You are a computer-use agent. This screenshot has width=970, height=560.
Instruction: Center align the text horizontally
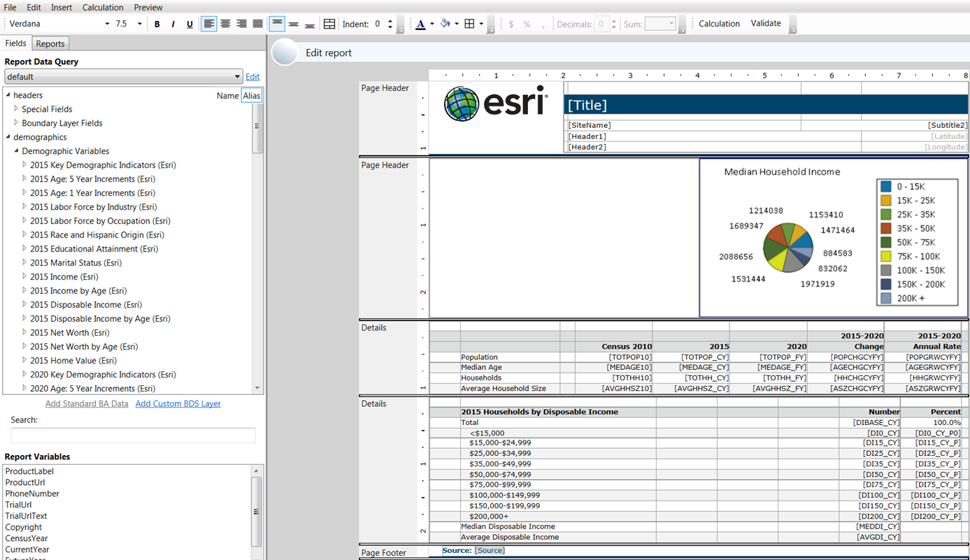click(225, 24)
